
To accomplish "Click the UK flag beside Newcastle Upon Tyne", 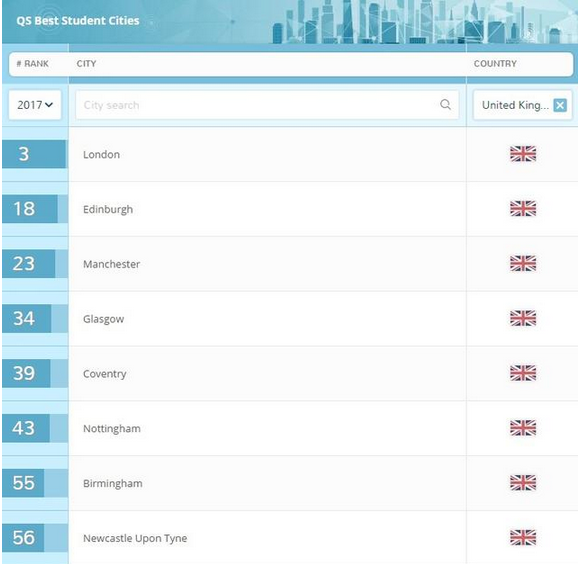I will pyautogui.click(x=523, y=537).
